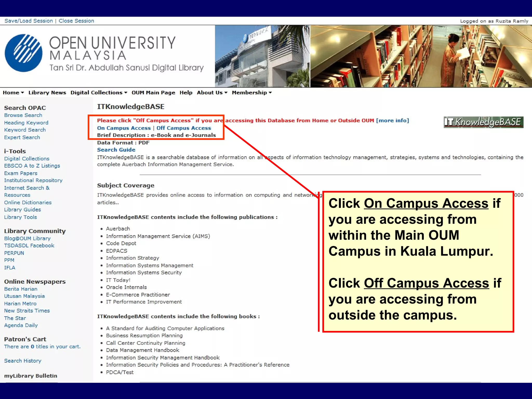Screen dimensions: 532x399
Task: Open the [more info] link
Action: 393,121
